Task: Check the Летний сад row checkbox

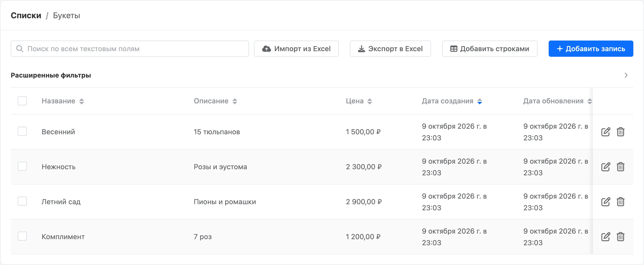Action: 22,201
